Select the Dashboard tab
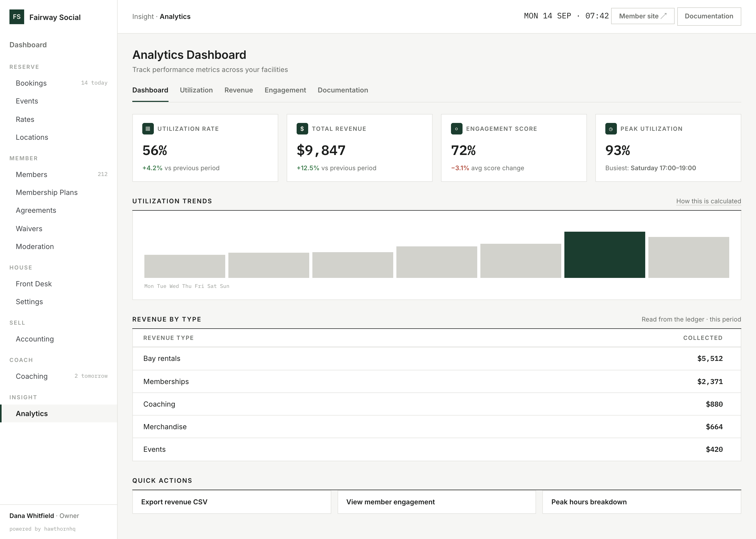 pos(150,90)
